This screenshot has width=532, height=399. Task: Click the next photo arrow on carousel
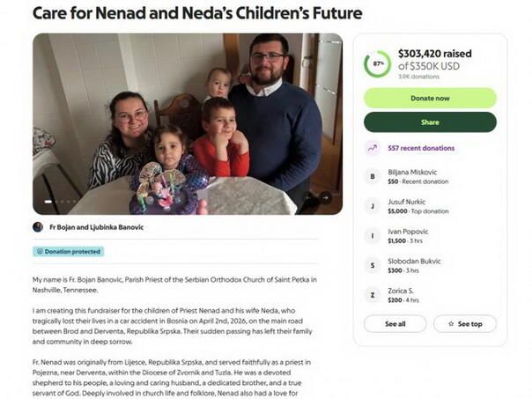tap(325, 198)
